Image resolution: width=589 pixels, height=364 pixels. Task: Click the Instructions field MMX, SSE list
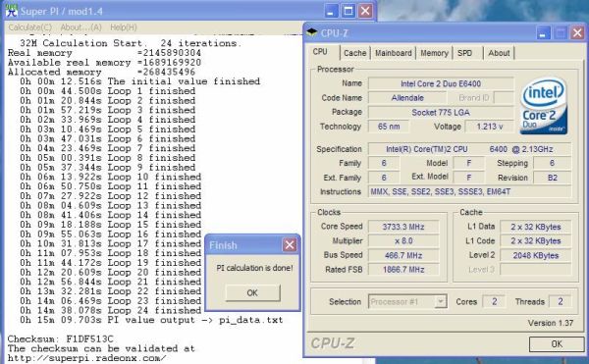click(469, 191)
